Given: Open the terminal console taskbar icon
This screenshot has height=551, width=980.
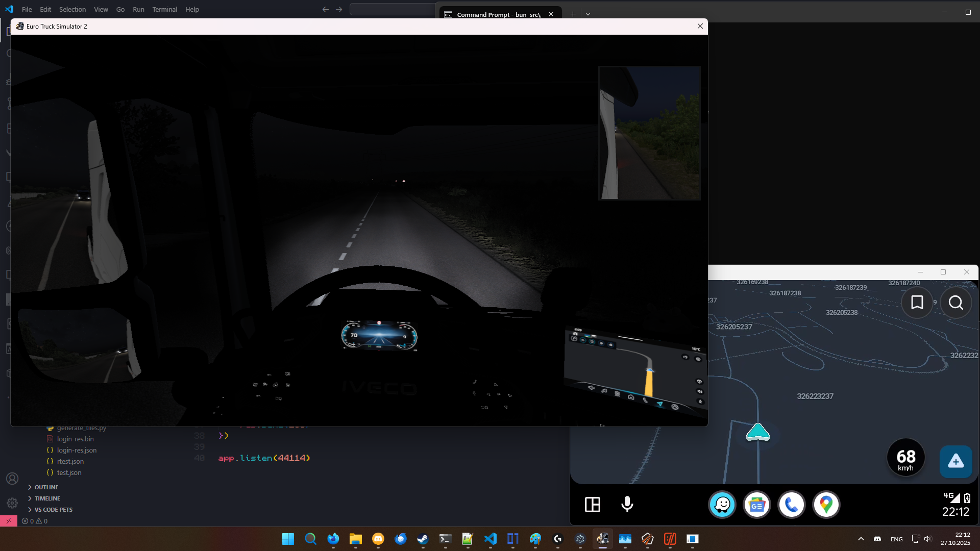Looking at the screenshot, I should click(445, 539).
